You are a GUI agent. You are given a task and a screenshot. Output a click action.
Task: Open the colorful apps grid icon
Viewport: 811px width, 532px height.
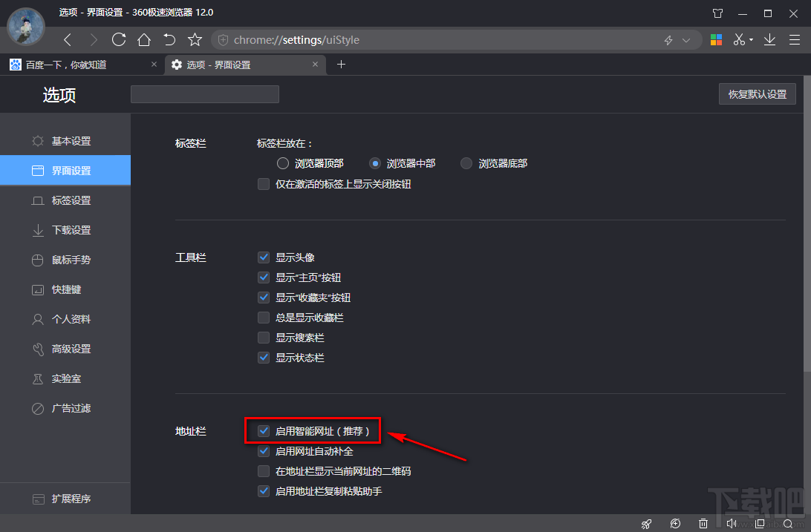[717, 40]
